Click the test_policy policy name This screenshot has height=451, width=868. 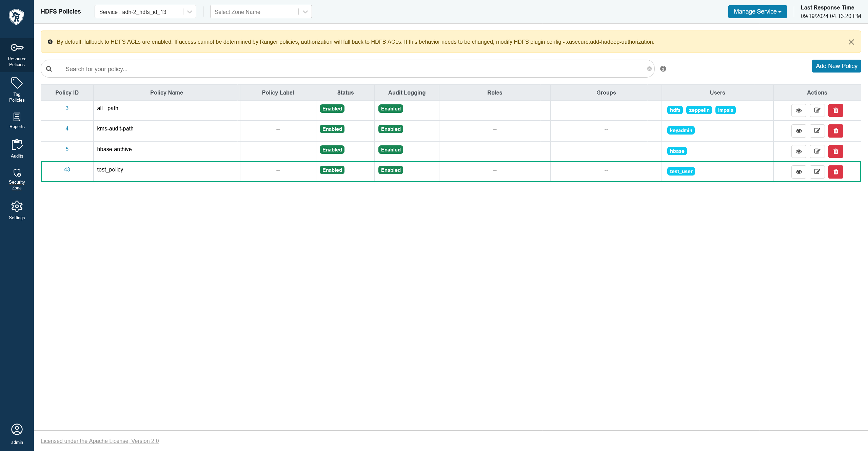(110, 170)
